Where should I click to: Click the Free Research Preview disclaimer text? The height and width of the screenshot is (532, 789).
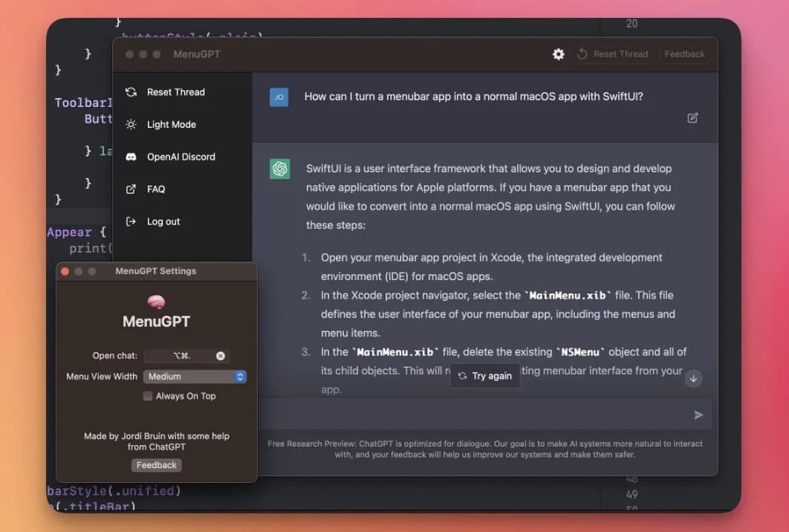[x=485, y=449]
